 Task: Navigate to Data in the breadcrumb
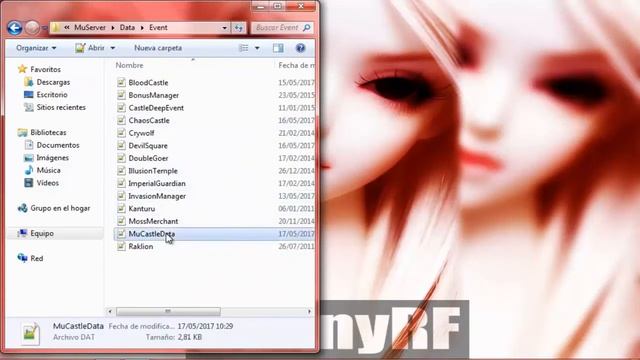[x=127, y=27]
